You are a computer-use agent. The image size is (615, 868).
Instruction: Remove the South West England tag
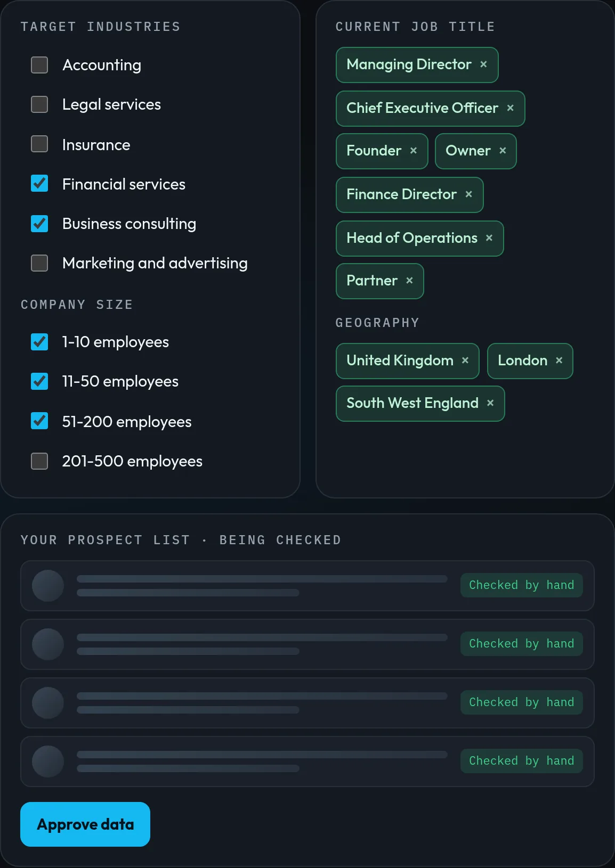490,403
